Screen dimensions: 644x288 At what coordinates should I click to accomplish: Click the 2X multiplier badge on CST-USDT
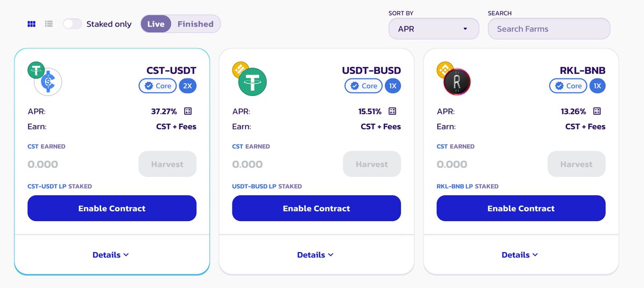point(187,86)
